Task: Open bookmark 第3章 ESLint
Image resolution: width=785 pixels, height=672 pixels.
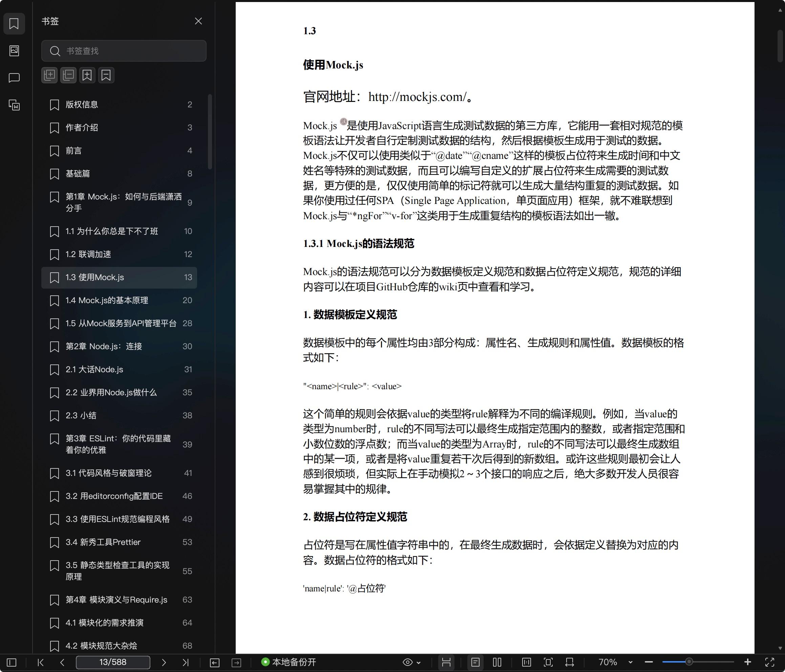Action: tap(119, 444)
